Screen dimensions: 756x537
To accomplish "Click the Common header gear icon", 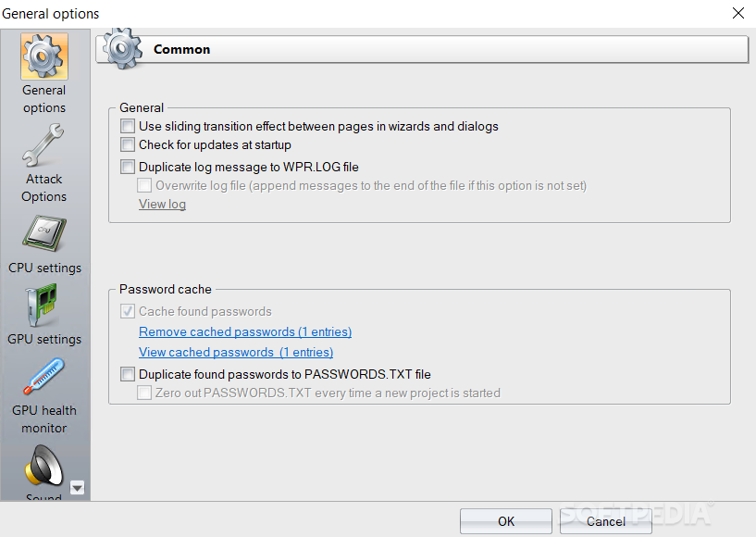I will click(123, 48).
